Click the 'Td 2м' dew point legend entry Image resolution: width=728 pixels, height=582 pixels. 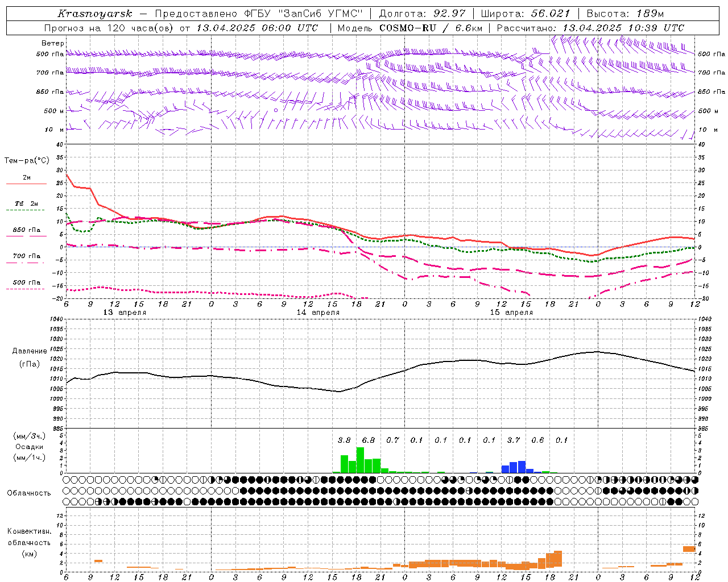click(x=26, y=203)
